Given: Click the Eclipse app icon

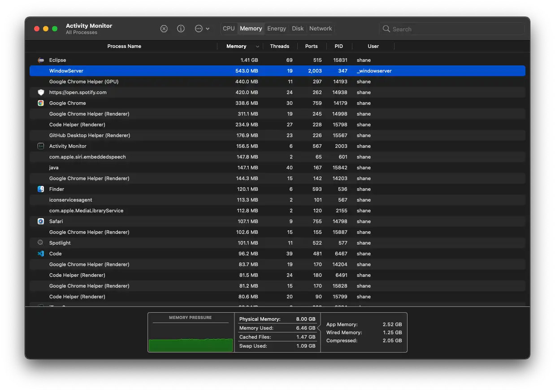Looking at the screenshot, I should pyautogui.click(x=41, y=60).
